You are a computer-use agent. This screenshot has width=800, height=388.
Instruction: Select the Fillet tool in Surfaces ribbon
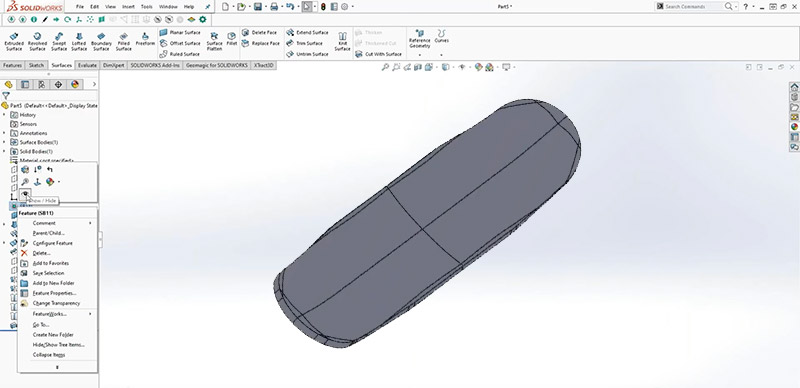(x=232, y=39)
